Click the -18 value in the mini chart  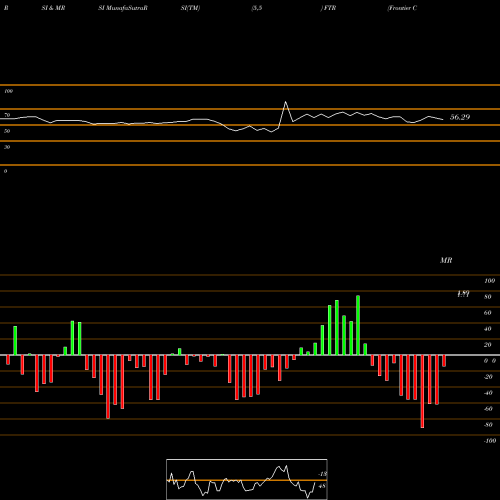(x=322, y=474)
